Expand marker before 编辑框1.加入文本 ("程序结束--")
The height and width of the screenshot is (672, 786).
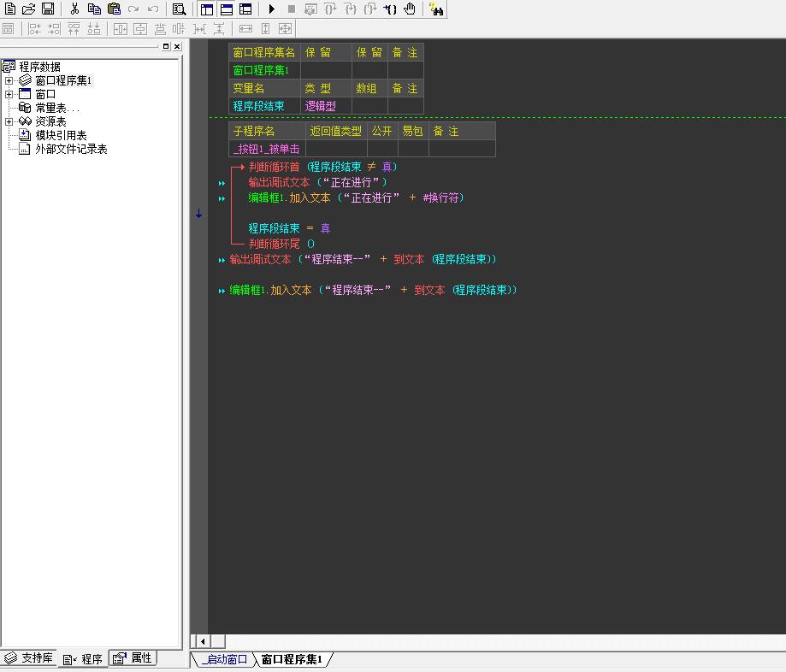point(222,292)
